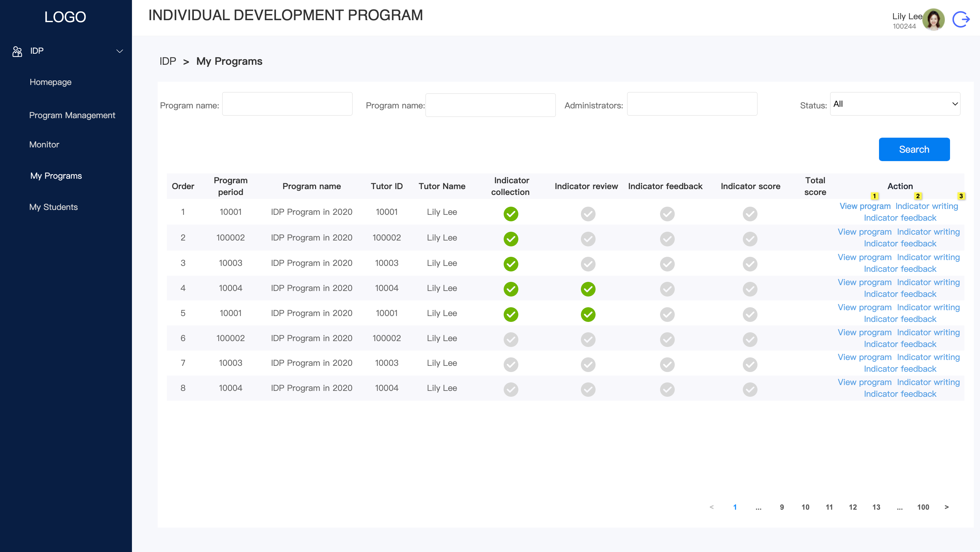Click gray Indicator feedback check for order 5
The height and width of the screenshot is (552, 980).
(x=667, y=314)
